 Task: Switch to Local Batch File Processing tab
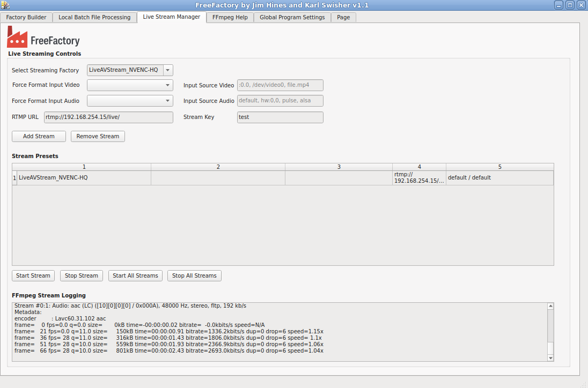click(94, 17)
